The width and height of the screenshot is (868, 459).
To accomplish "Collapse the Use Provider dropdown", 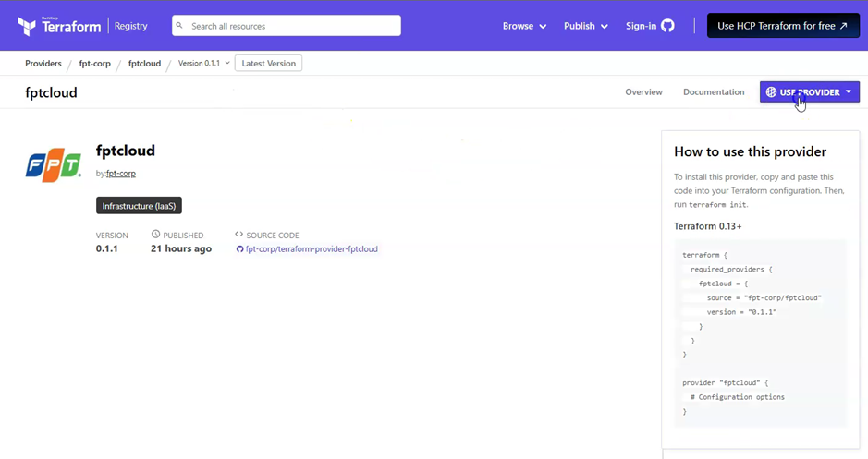I will coord(809,92).
